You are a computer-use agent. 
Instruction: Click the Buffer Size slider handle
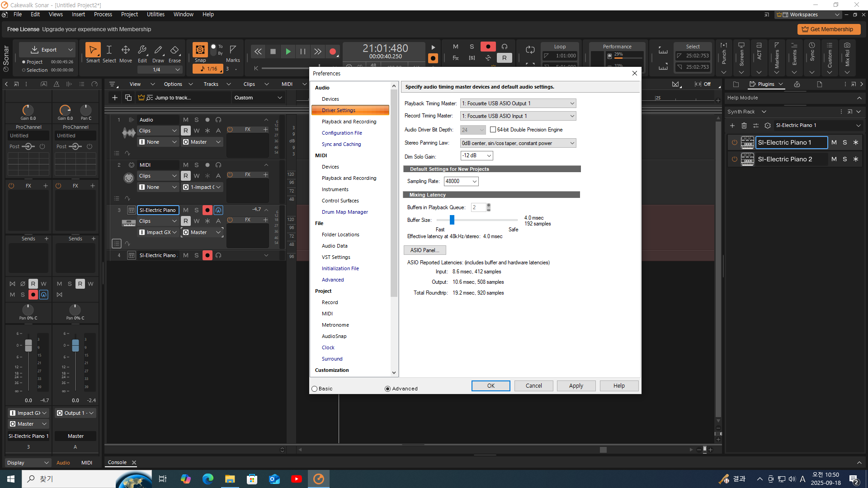coord(452,220)
